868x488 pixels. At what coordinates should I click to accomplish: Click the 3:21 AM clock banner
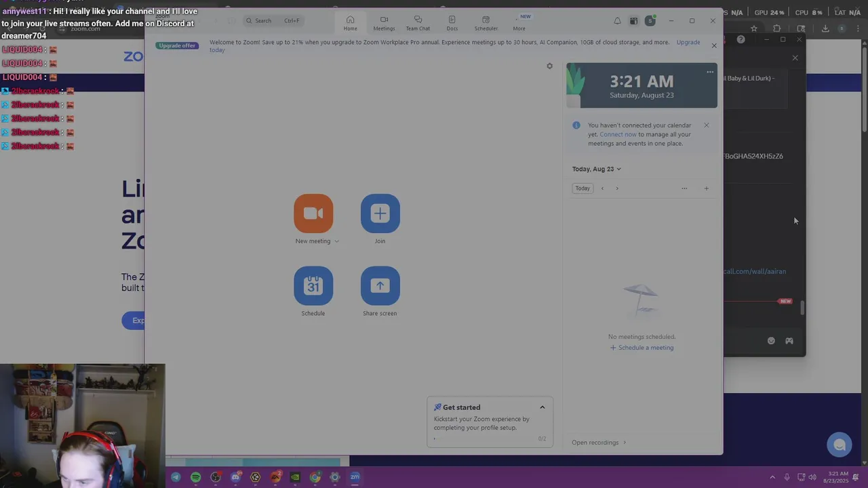click(x=642, y=85)
